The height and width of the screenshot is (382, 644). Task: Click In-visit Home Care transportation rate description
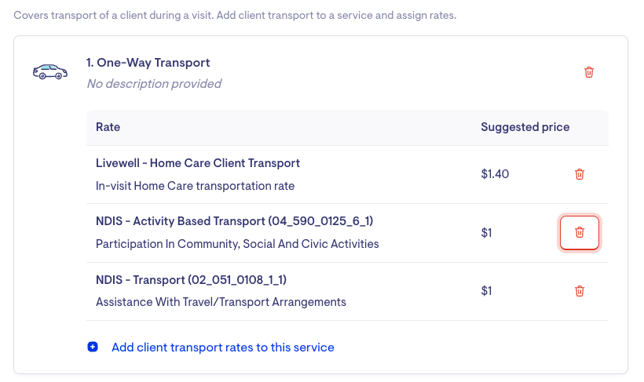(x=195, y=186)
